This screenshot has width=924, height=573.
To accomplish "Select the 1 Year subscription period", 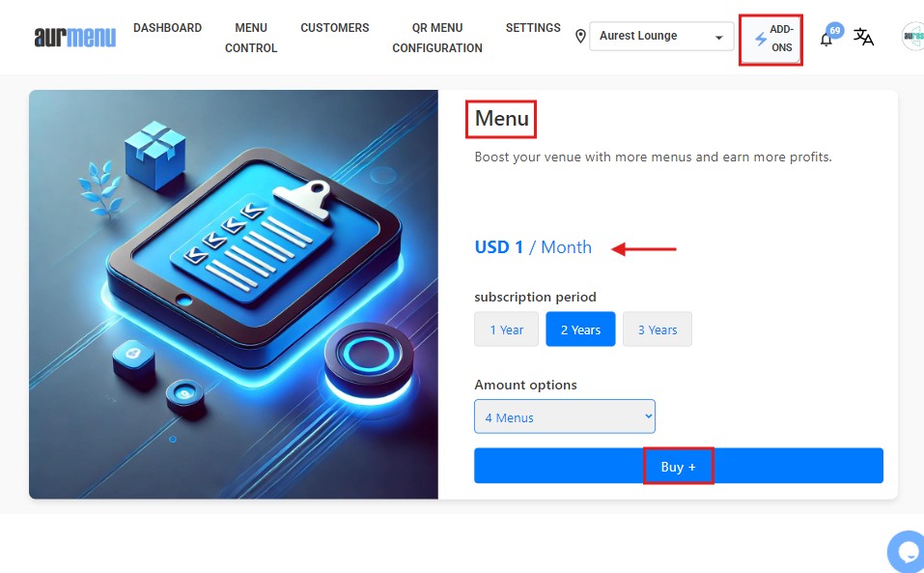I will [506, 329].
